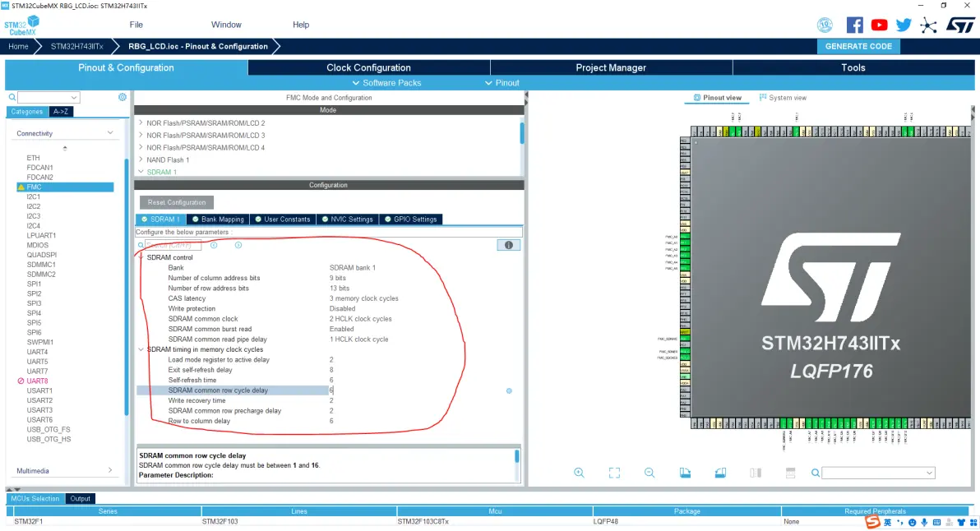Collapse the Connectivity category
Screen dimensions: 980x531
pyautogui.click(x=110, y=133)
